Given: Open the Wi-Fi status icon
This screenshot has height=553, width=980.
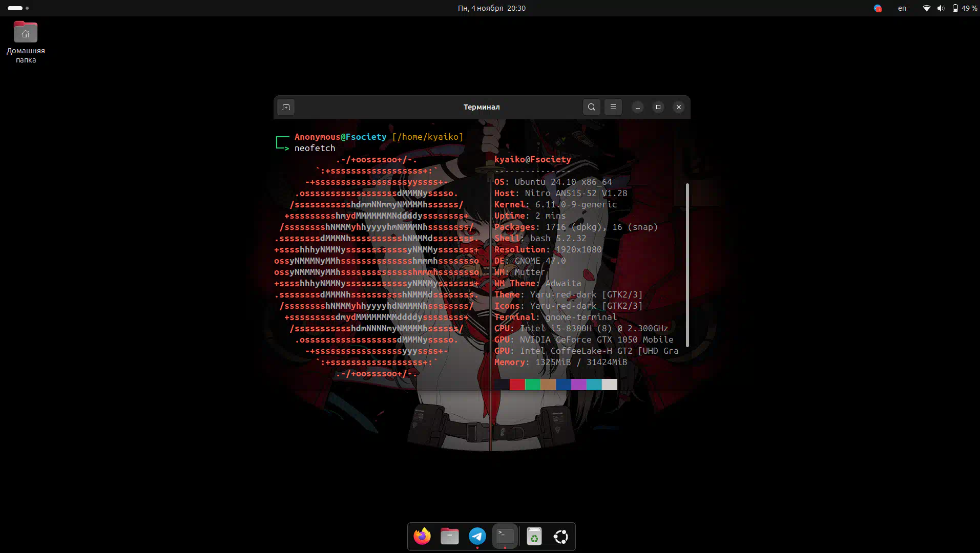Looking at the screenshot, I should [926, 8].
